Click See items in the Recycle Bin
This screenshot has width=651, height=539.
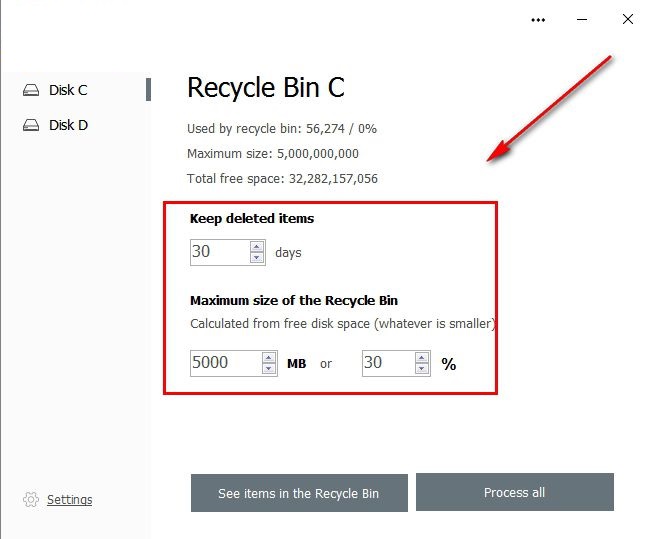[299, 493]
